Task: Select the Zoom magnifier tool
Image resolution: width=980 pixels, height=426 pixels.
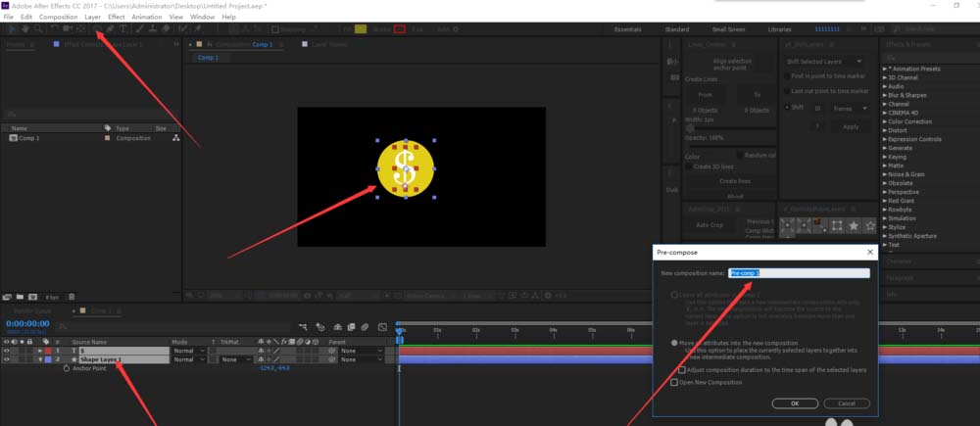Action: 38,28
